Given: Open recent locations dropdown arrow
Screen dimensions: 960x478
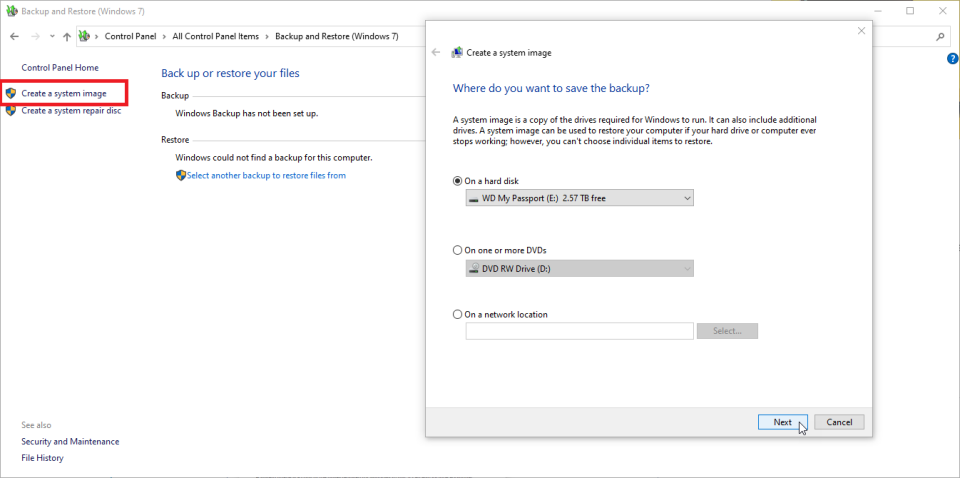Looking at the screenshot, I should (52, 37).
